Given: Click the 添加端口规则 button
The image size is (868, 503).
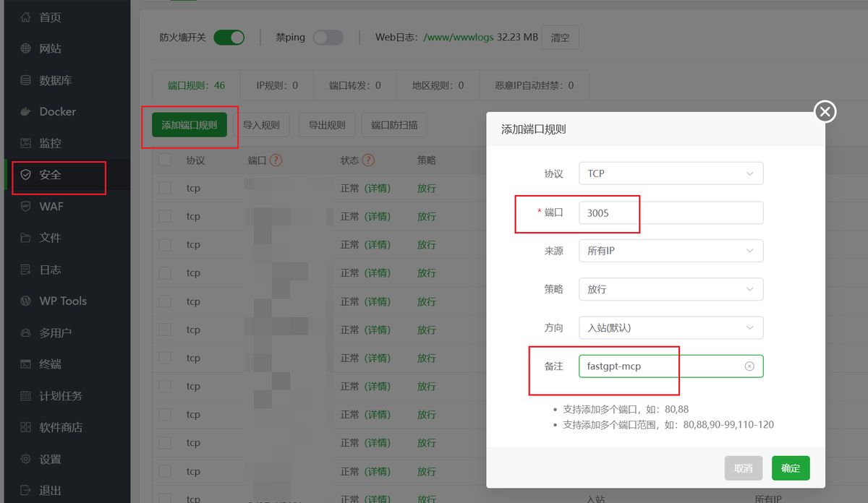Looking at the screenshot, I should (190, 125).
